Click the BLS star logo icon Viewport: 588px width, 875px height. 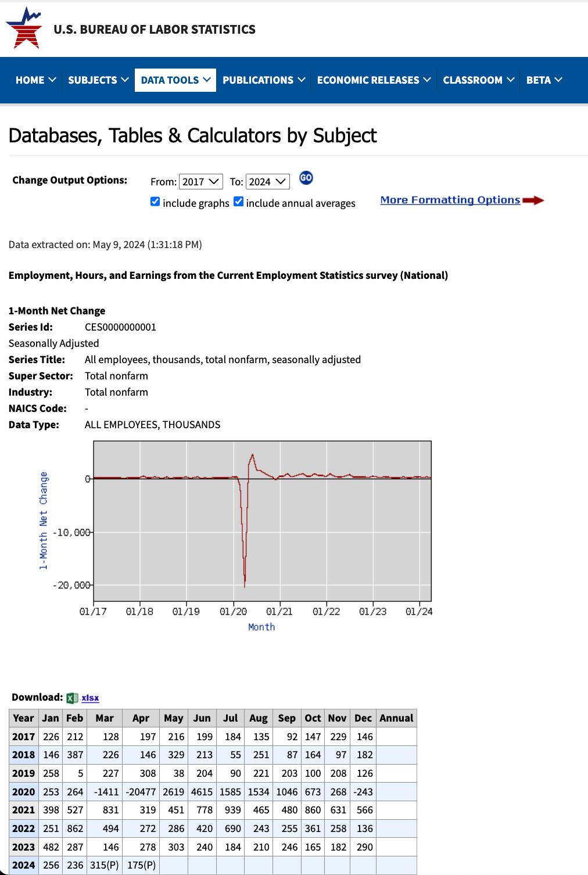(24, 28)
